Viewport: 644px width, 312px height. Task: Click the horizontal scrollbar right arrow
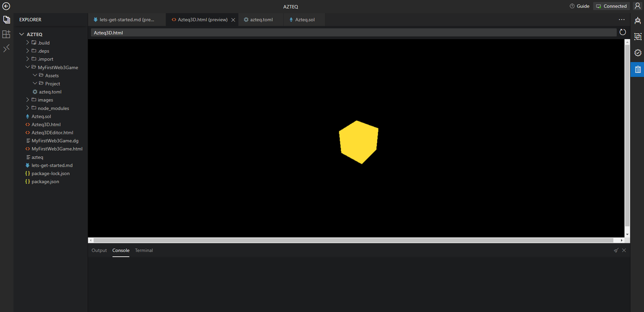click(622, 240)
